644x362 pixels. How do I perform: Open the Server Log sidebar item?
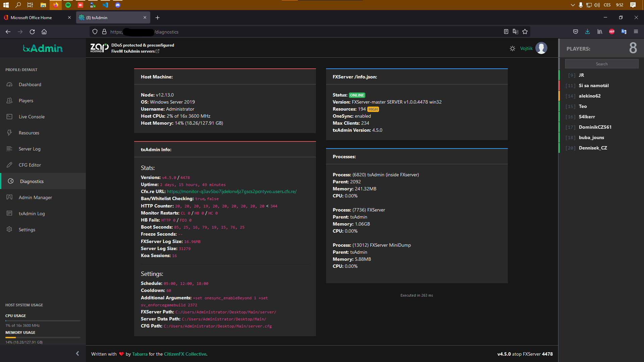[x=30, y=149]
